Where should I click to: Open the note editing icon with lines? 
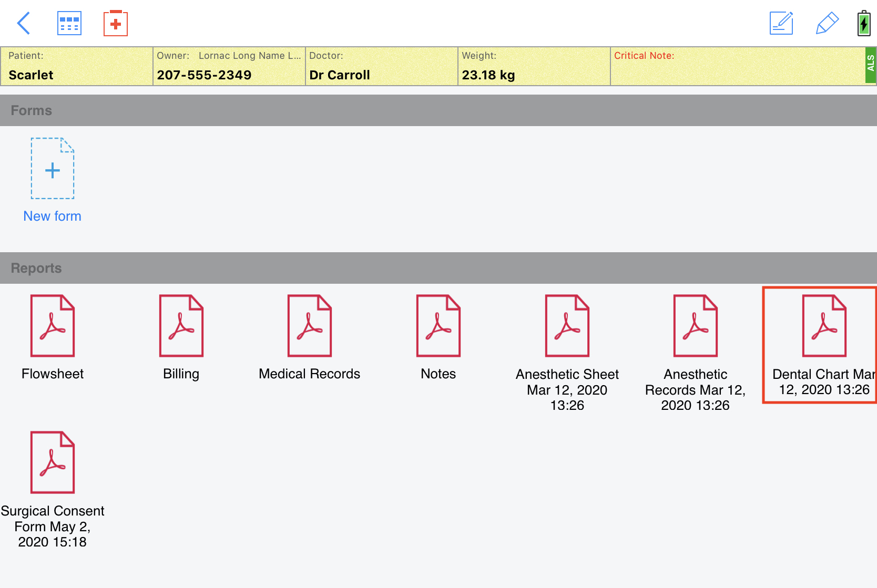tap(781, 23)
